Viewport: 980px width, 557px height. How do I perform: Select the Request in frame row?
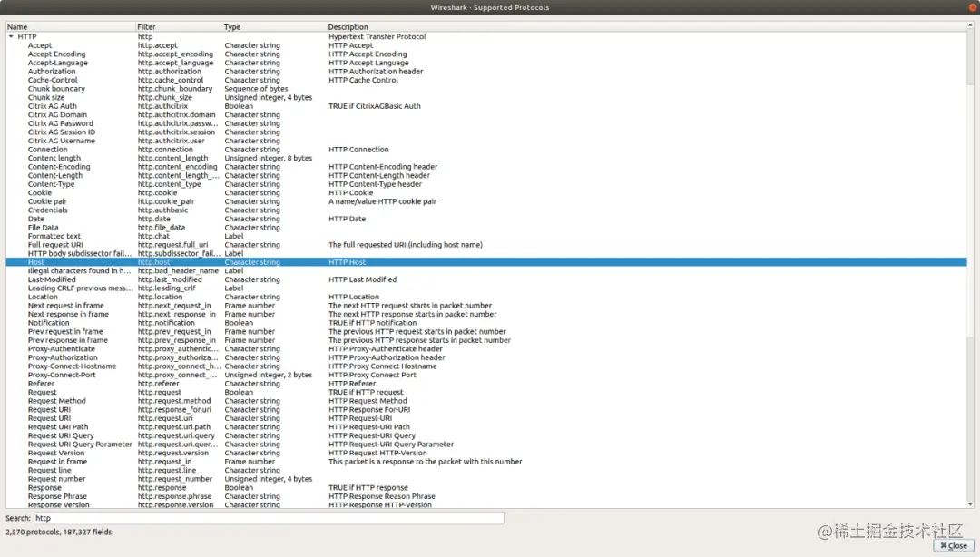tap(486, 462)
